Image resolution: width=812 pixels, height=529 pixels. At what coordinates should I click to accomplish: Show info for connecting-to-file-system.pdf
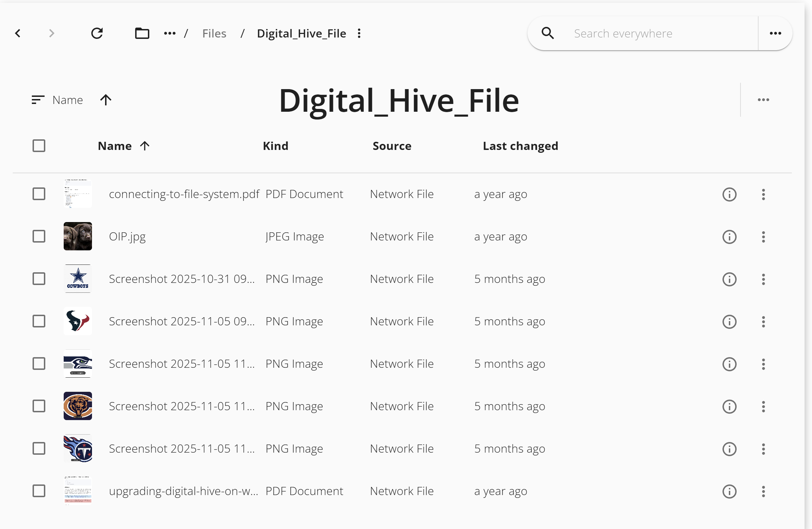pyautogui.click(x=729, y=194)
